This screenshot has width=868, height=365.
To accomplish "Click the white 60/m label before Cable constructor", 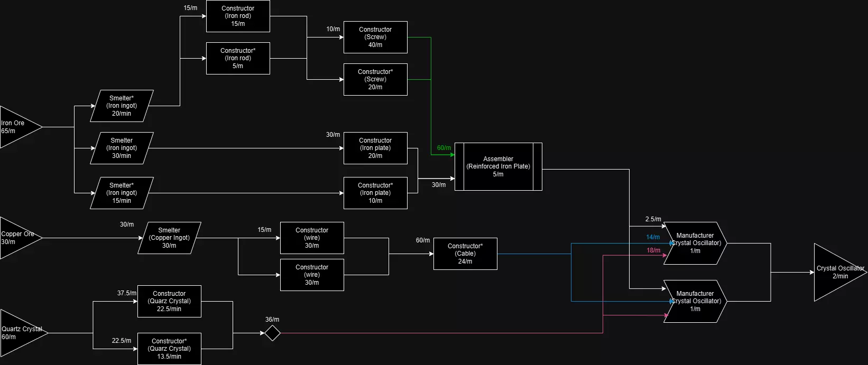I will coord(423,240).
